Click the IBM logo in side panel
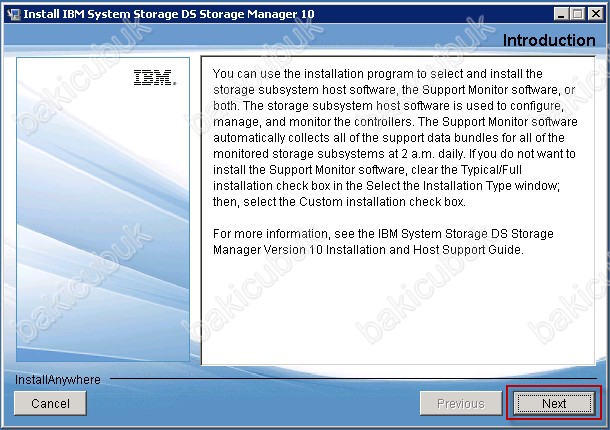This screenshot has width=610, height=430. coord(155,77)
